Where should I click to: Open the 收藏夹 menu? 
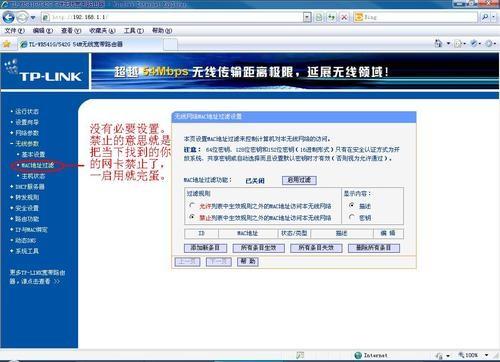(102, 31)
